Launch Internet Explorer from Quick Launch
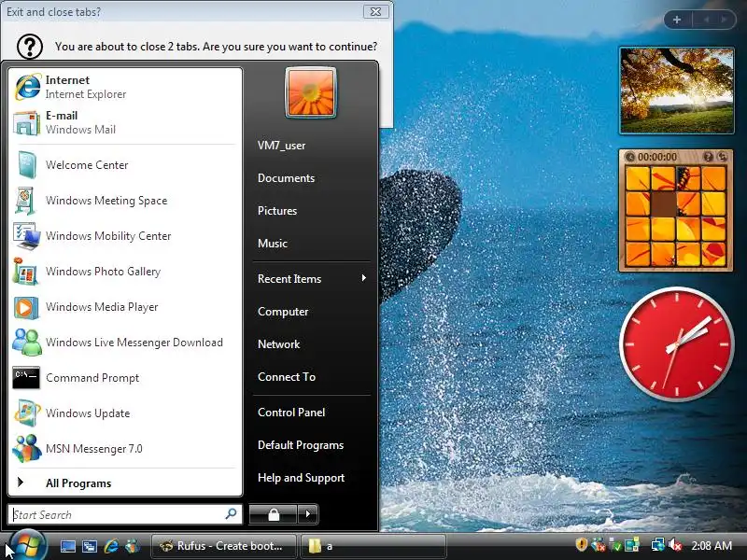 pos(111,546)
